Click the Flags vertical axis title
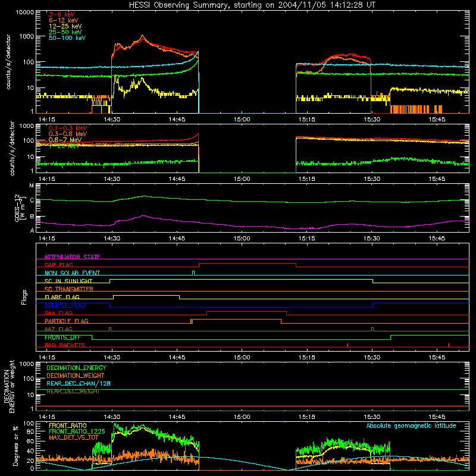The height and width of the screenshot is (476, 476). point(24,297)
